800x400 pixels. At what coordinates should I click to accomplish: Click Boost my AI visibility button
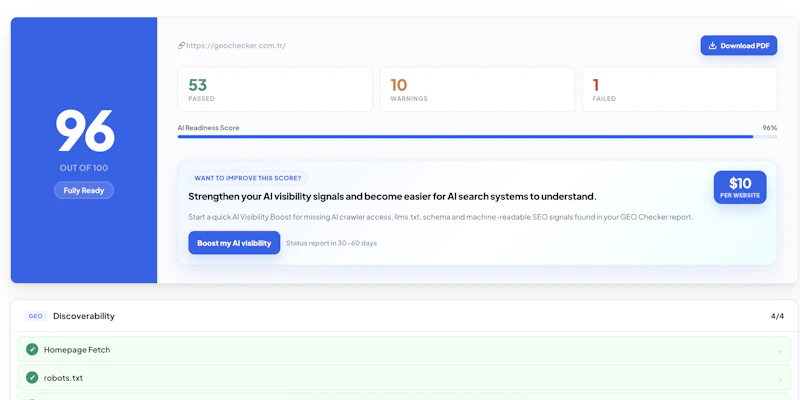coord(234,243)
